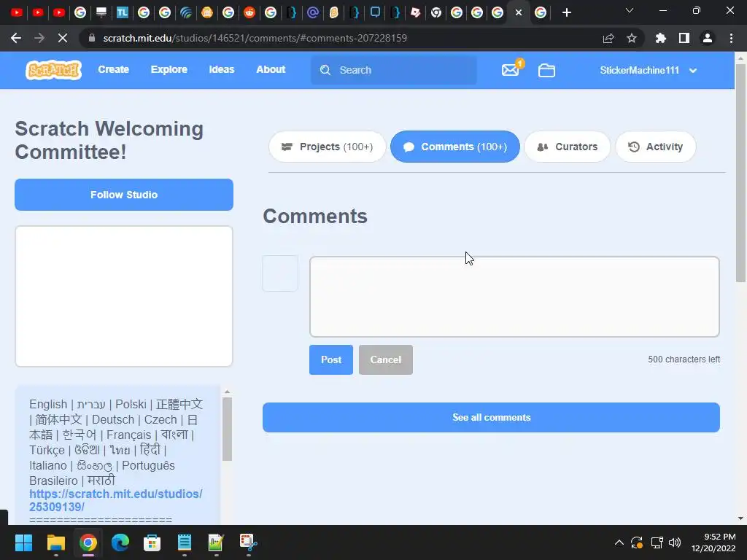Open the Notepad icon in the taskbar
The height and width of the screenshot is (560, 747).
184,542
